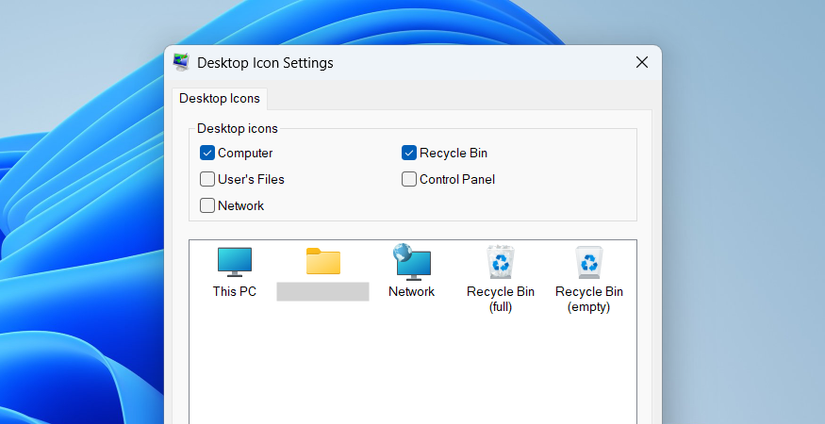Image resolution: width=825 pixels, height=424 pixels.
Task: Select the Network globe icon
Action: pos(411,261)
